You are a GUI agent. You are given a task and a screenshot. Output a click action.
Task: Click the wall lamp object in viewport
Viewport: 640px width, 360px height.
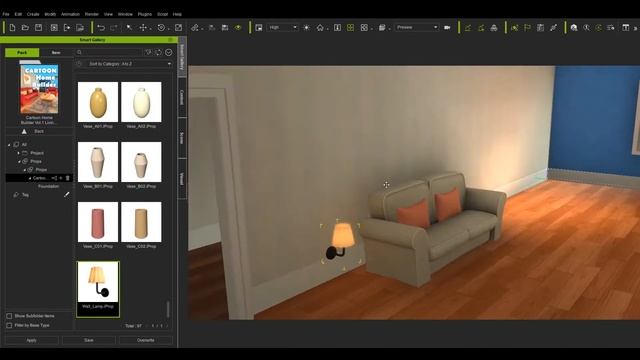tap(341, 242)
